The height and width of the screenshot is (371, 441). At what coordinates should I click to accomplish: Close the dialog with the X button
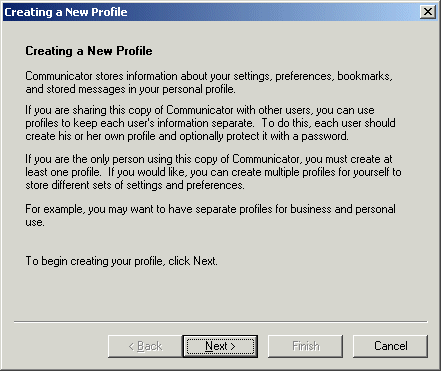coord(428,12)
